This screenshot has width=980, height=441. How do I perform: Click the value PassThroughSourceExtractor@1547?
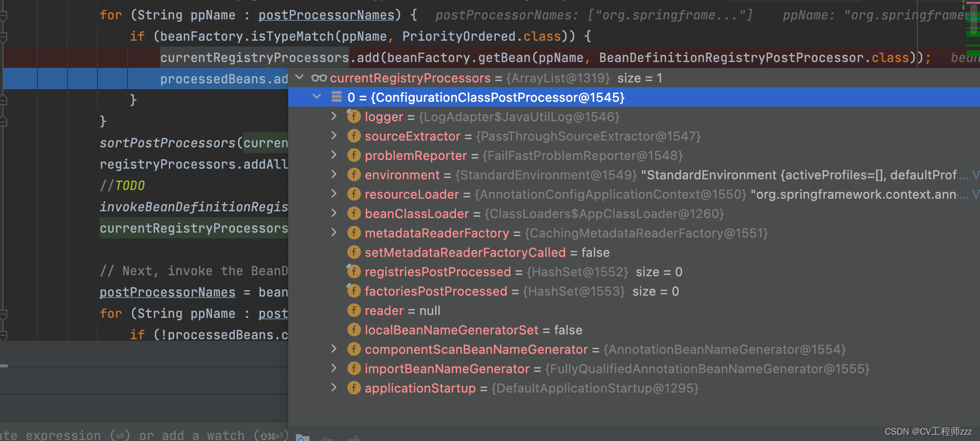pos(588,136)
